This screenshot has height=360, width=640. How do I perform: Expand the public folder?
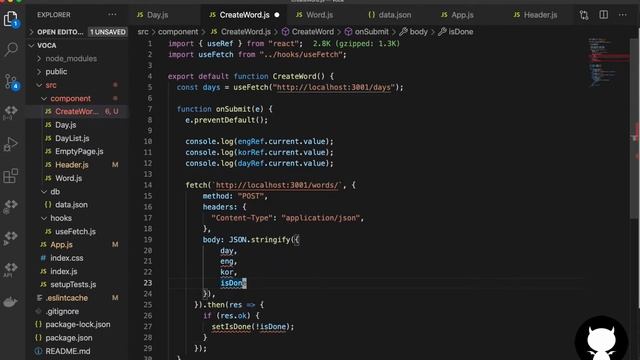coord(56,72)
